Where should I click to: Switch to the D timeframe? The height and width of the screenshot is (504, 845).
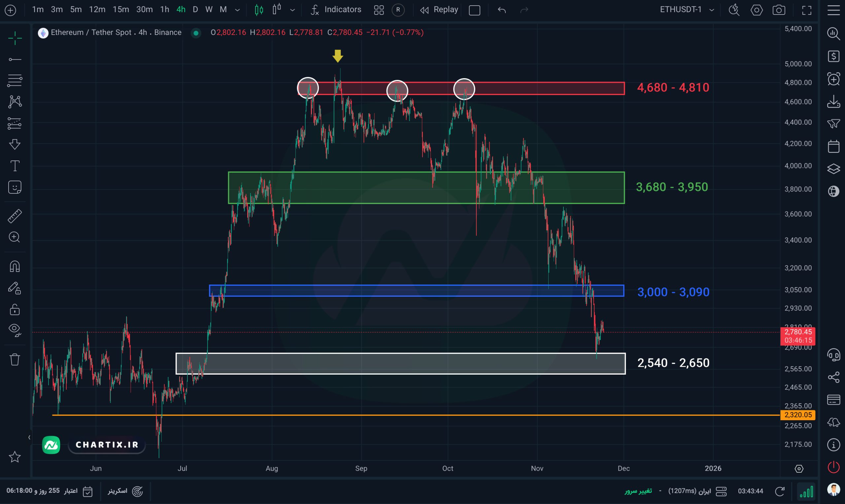pyautogui.click(x=195, y=10)
